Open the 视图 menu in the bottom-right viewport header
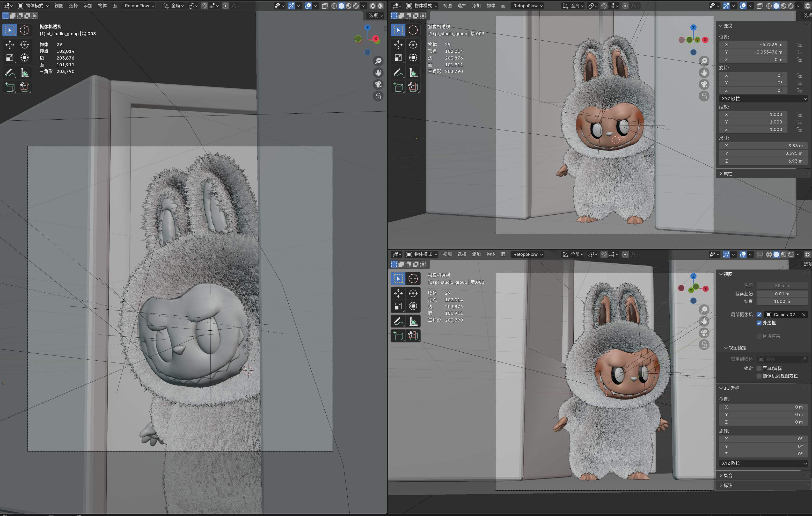The image size is (812, 516). [447, 254]
